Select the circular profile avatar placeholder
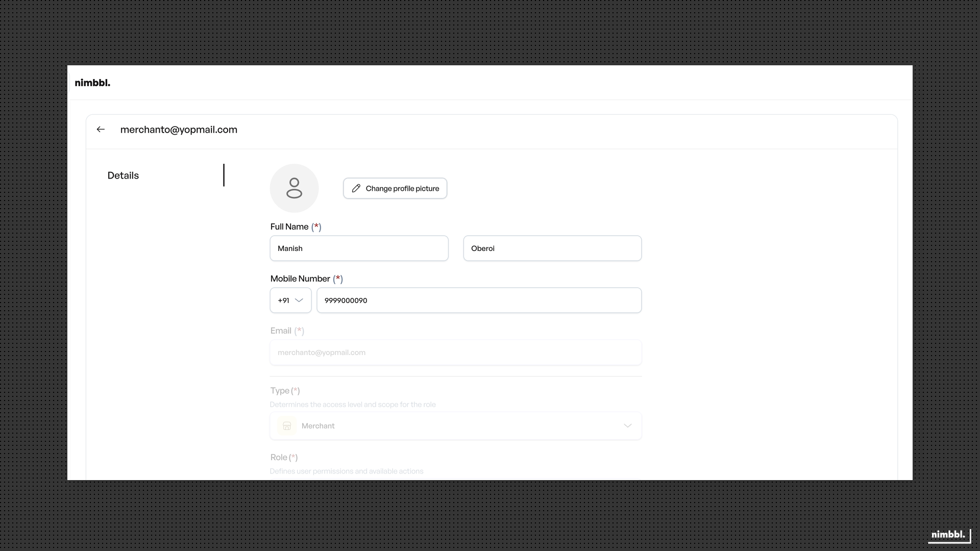The width and height of the screenshot is (980, 551). [x=294, y=188]
